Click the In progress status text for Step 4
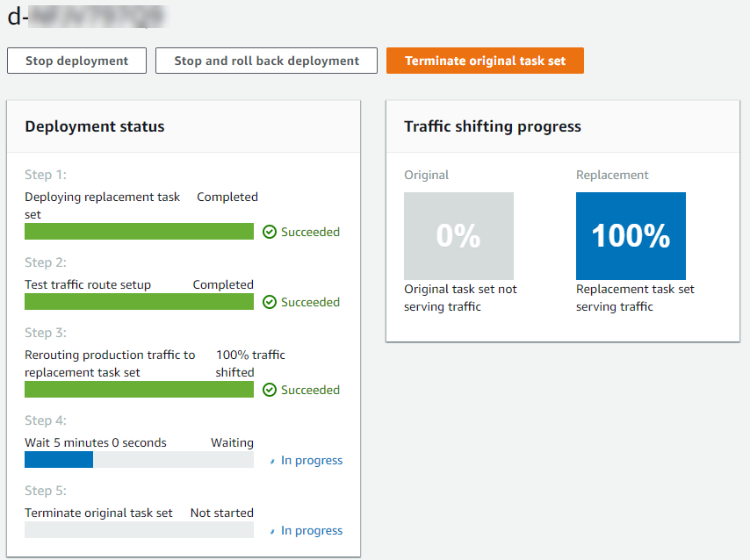This screenshot has height=560, width=750. (313, 460)
